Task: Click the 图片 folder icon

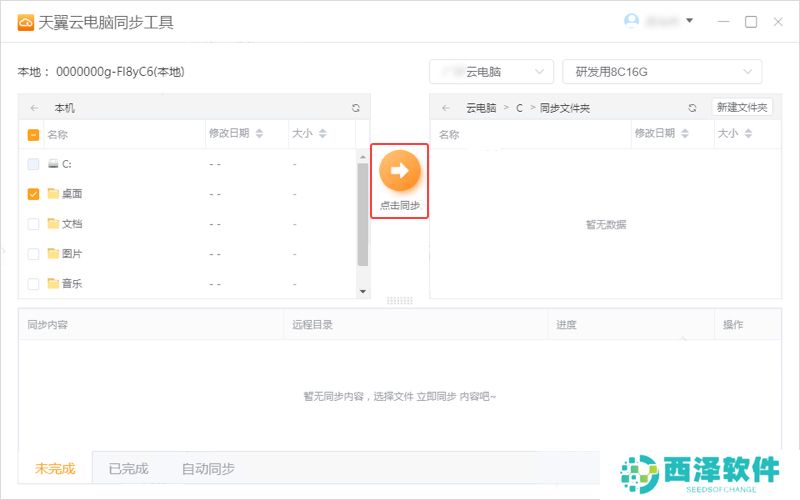Action: pos(53,253)
